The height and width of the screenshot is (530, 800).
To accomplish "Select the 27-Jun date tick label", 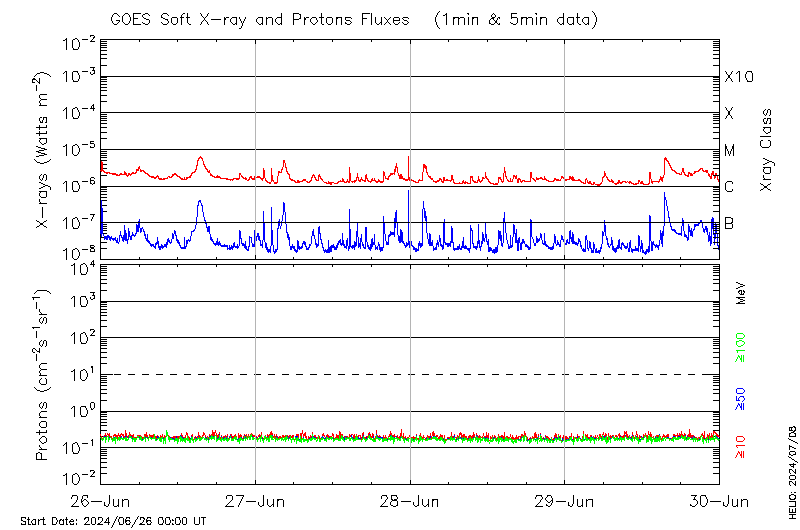I will (x=256, y=501).
